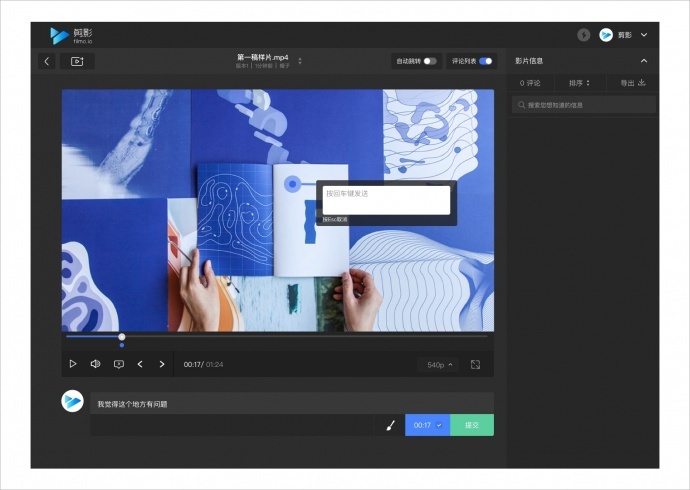Toggle the 评论列表 switch
This screenshot has height=490, width=690.
(485, 61)
